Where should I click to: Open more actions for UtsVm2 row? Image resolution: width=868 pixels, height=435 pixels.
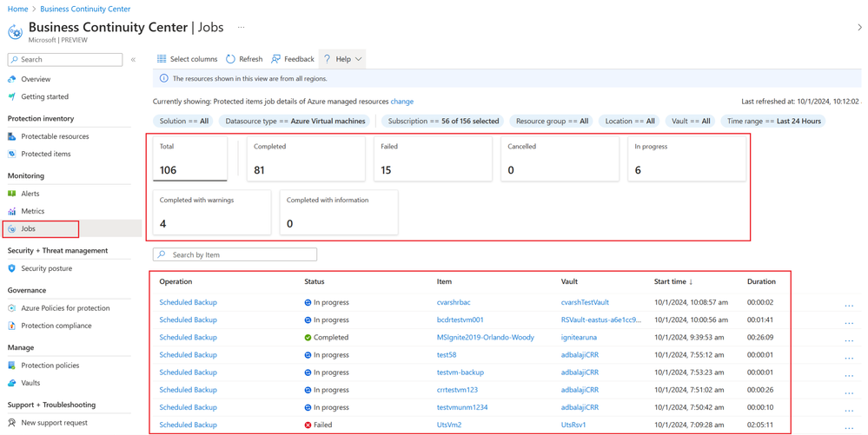[x=849, y=427]
